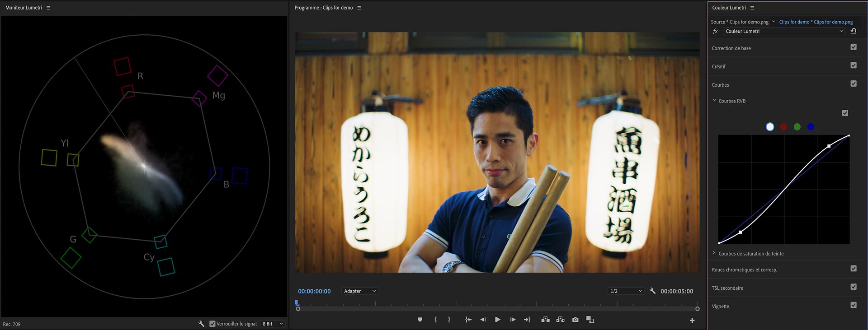868x330 pixels.
Task: Open the Adapter zoom level dropdown
Action: tap(360, 291)
